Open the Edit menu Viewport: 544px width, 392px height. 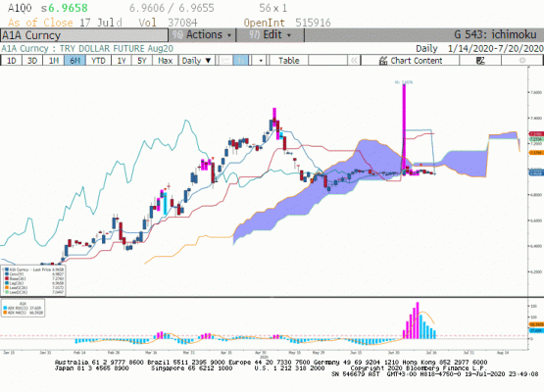271,34
